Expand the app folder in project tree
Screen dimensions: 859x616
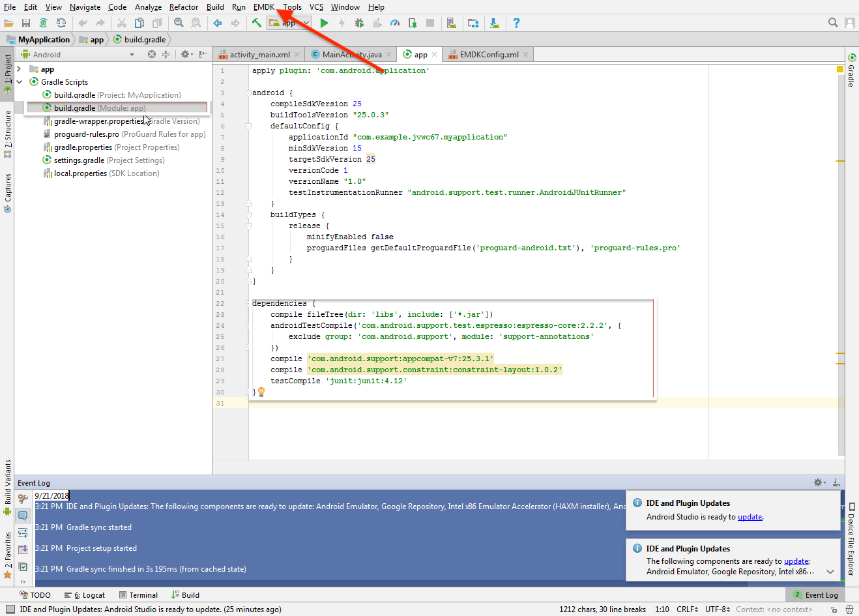click(20, 69)
